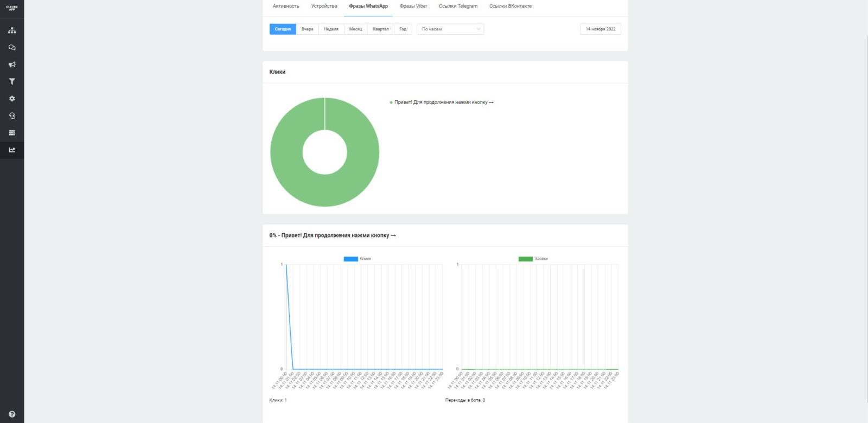The image size is (868, 423).
Task: Expand the По часам dropdown
Action: [450, 29]
